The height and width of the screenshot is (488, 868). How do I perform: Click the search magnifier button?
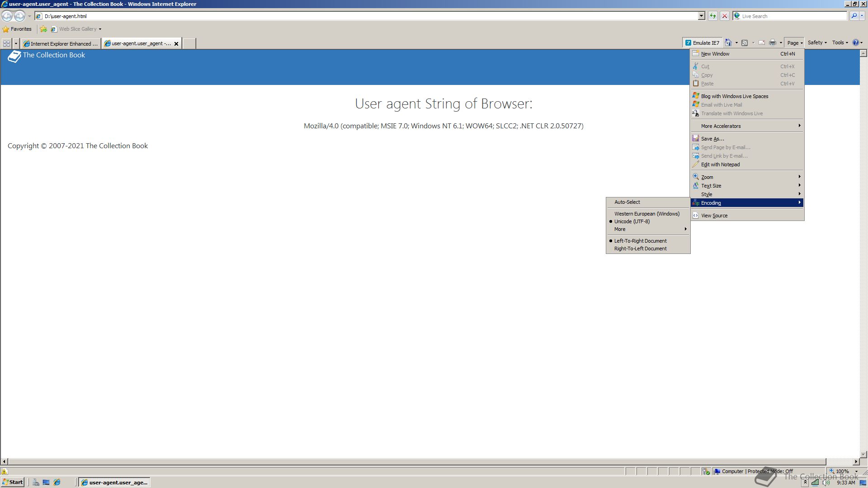click(854, 16)
